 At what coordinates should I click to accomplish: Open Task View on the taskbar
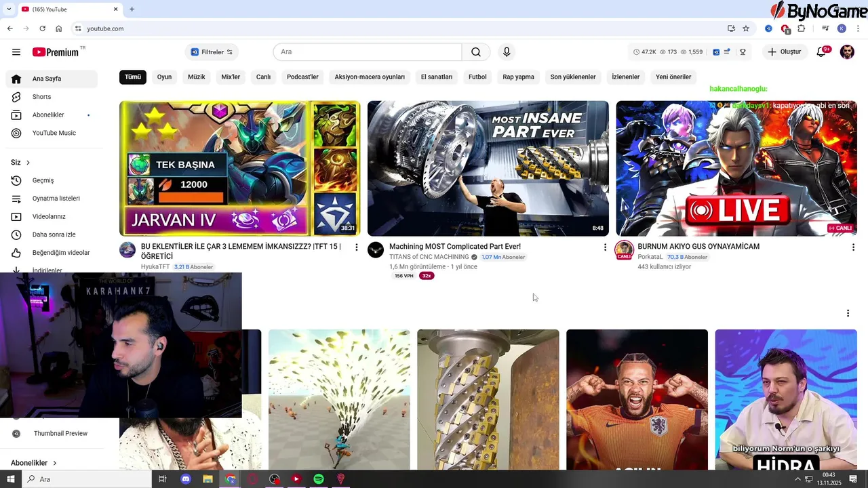tap(163, 479)
